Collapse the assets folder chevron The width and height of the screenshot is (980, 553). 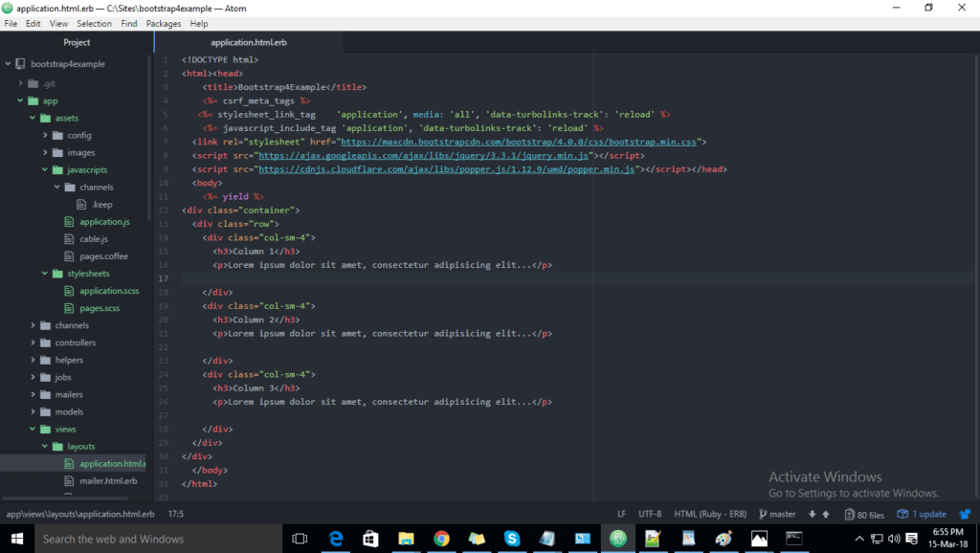[x=33, y=118]
